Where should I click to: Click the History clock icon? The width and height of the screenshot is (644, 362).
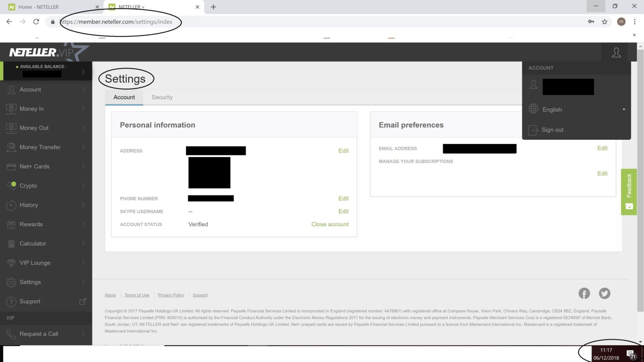click(11, 205)
